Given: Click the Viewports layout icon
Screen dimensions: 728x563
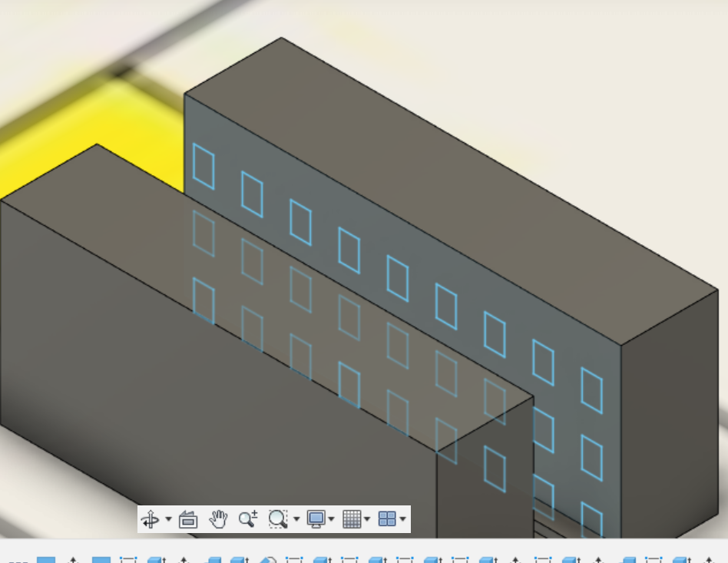Looking at the screenshot, I should pyautogui.click(x=387, y=519).
